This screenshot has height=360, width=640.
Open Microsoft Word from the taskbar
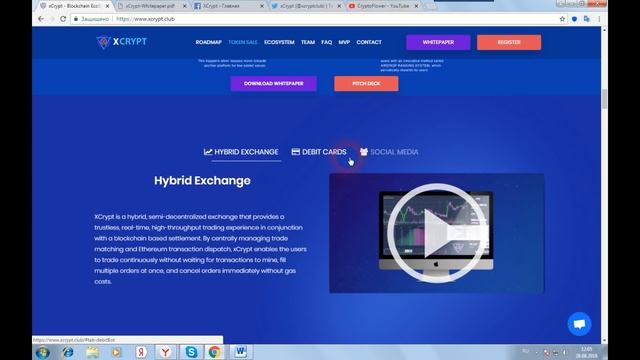pos(240,352)
